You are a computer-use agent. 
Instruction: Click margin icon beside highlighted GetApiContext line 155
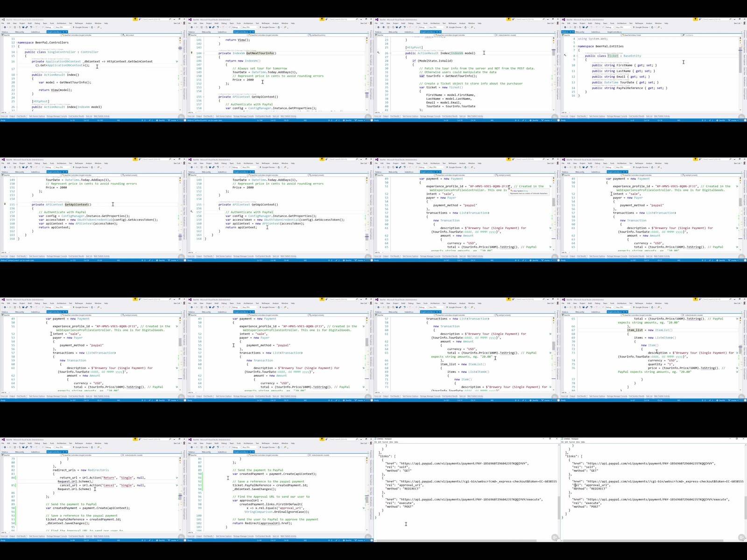click(5, 204)
